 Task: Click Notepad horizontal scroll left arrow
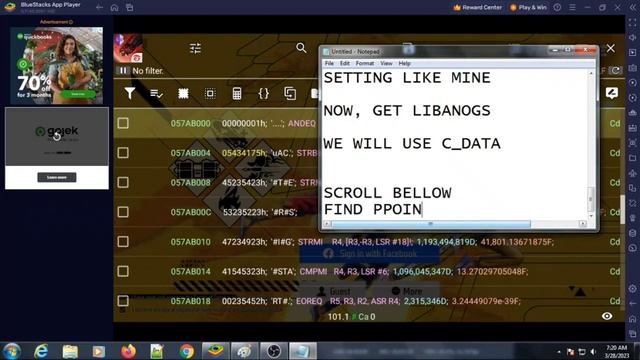point(327,224)
